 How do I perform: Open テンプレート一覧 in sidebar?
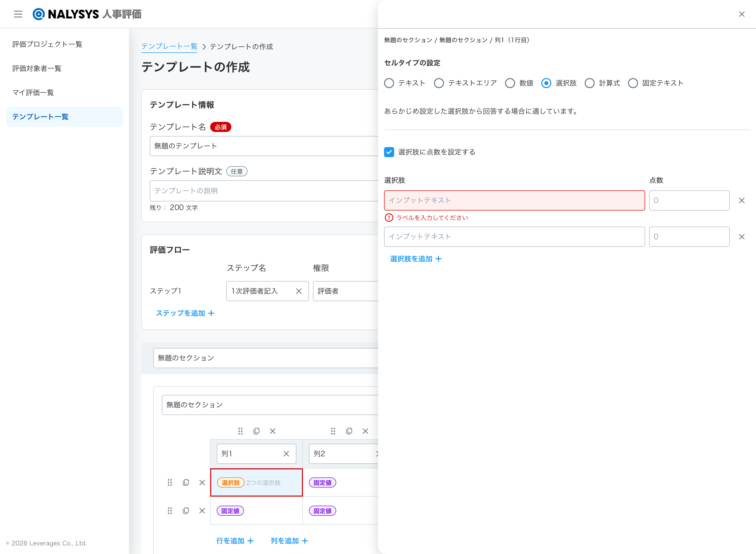(x=65, y=117)
